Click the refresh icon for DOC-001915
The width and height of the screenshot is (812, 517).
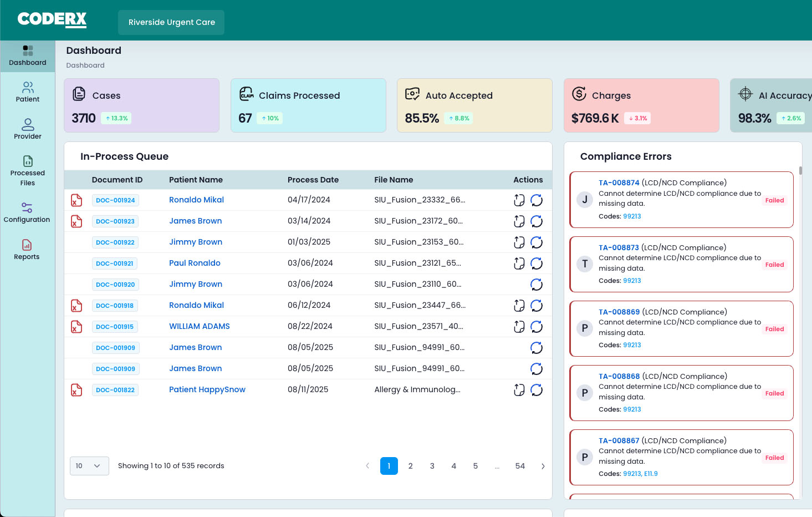pyautogui.click(x=537, y=327)
